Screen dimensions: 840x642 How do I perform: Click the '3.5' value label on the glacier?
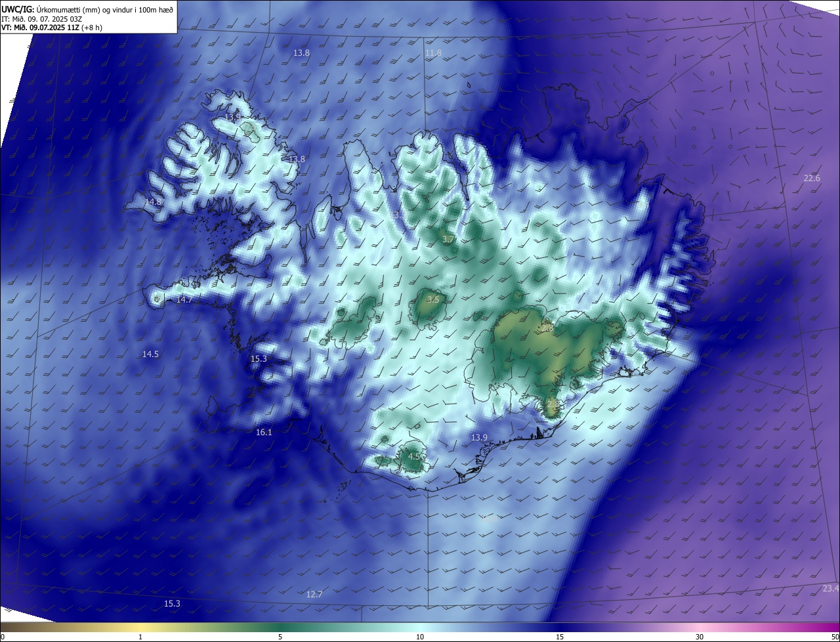click(433, 300)
